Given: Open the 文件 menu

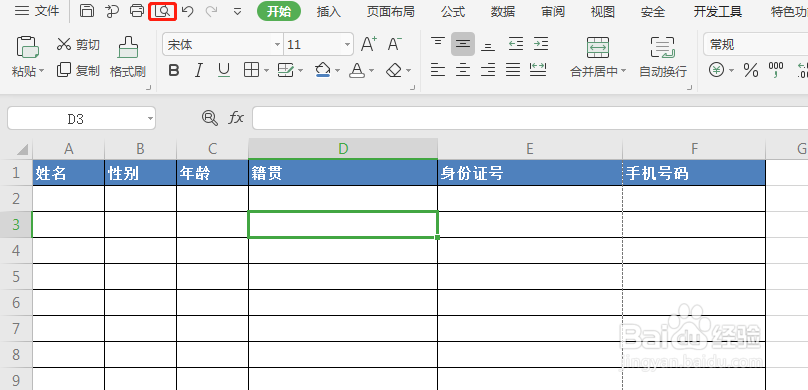Looking at the screenshot, I should (37, 11).
